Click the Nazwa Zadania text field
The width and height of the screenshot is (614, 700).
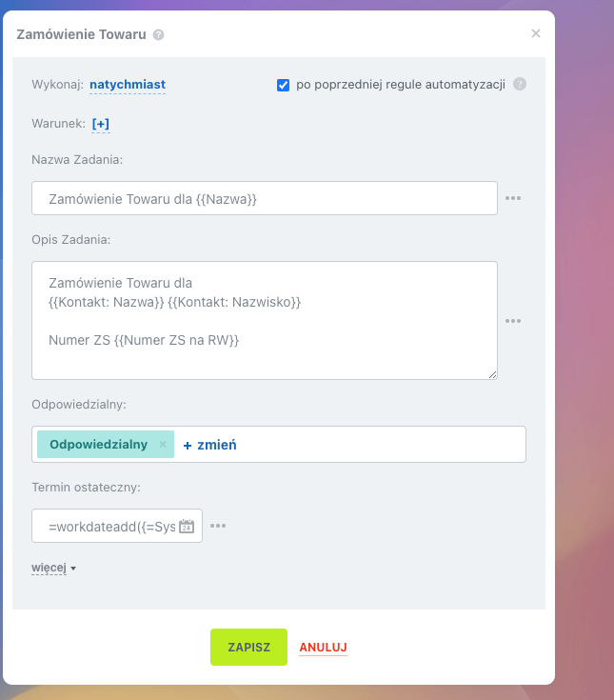coord(264,198)
